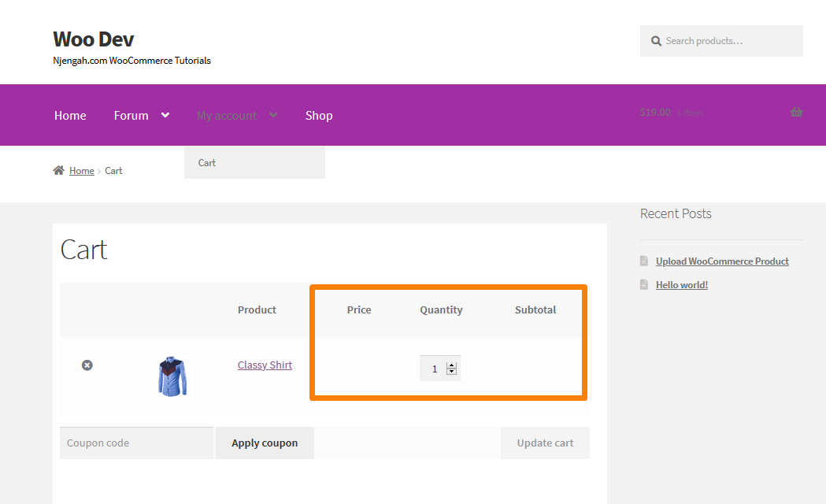
Task: Expand the Forum menu chevron
Action: [165, 115]
